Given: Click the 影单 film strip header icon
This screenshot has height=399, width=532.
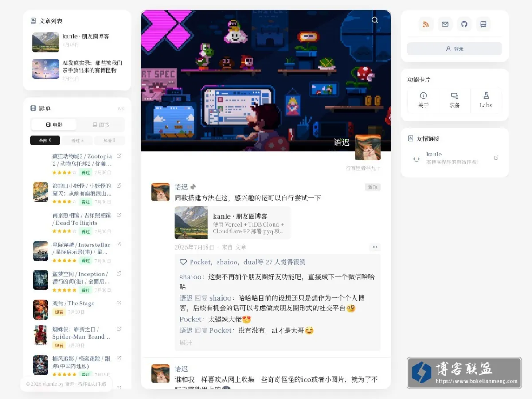Looking at the screenshot, I should pos(33,108).
